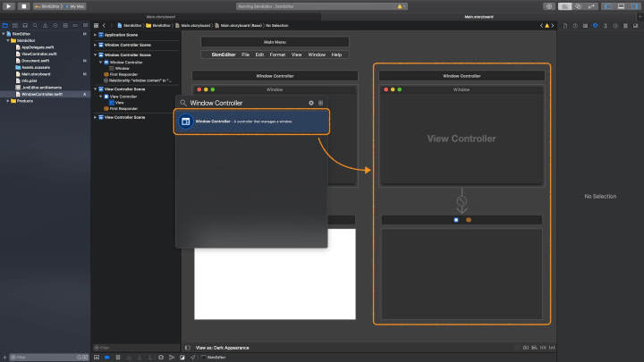Select the Version editor mode
The width and height of the screenshot is (644, 362).
(x=590, y=6)
